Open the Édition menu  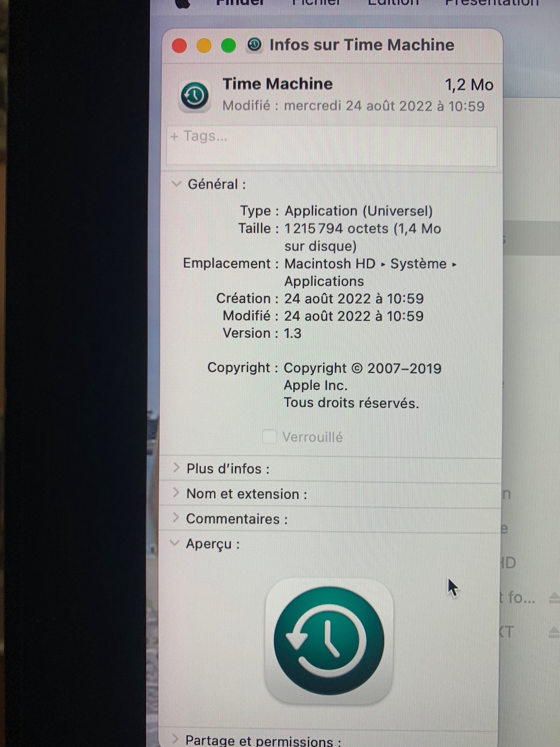pyautogui.click(x=393, y=3)
